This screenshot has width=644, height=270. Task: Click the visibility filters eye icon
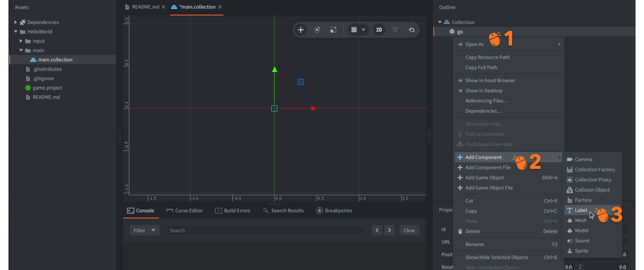411,30
